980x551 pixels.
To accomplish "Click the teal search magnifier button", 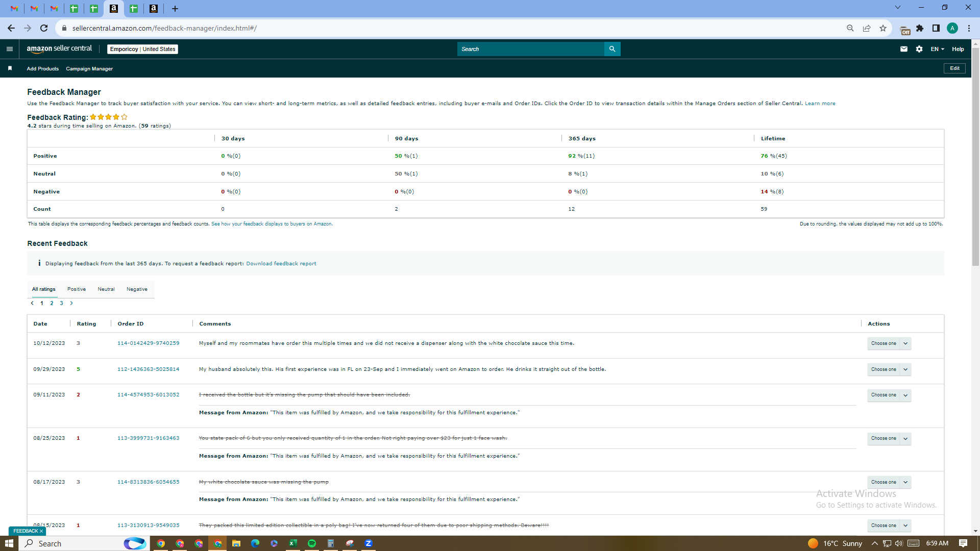I will coord(612,49).
